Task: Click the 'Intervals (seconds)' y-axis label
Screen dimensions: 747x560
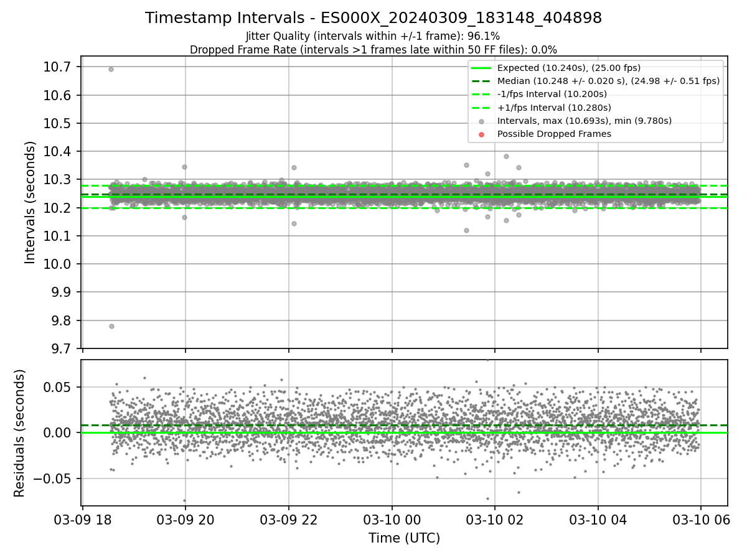Action: [x=31, y=202]
